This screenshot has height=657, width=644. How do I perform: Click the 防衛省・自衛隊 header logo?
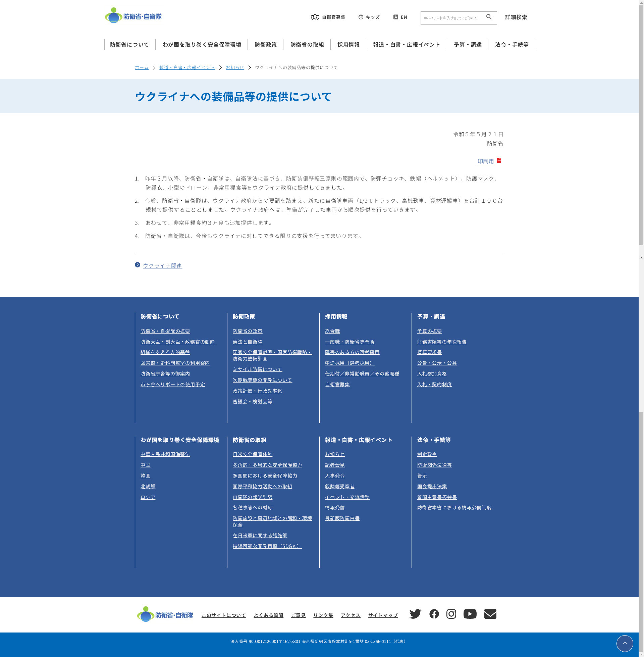[x=133, y=15]
